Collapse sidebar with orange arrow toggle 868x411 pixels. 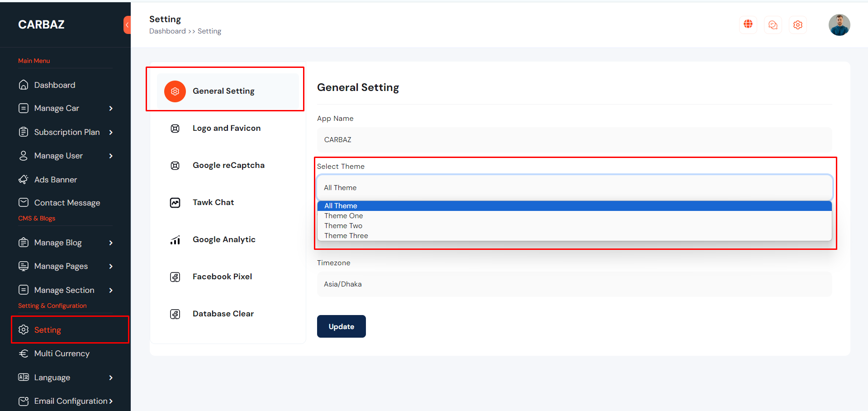tap(127, 25)
